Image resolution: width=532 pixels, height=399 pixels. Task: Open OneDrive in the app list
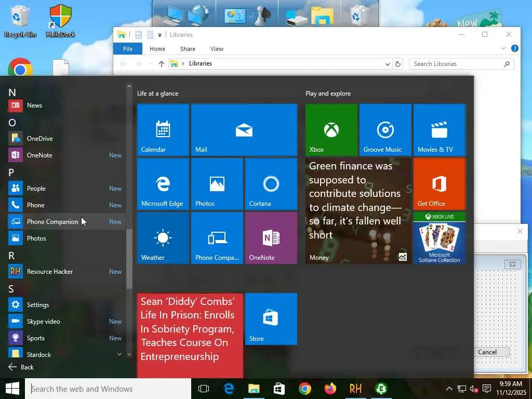point(66,138)
